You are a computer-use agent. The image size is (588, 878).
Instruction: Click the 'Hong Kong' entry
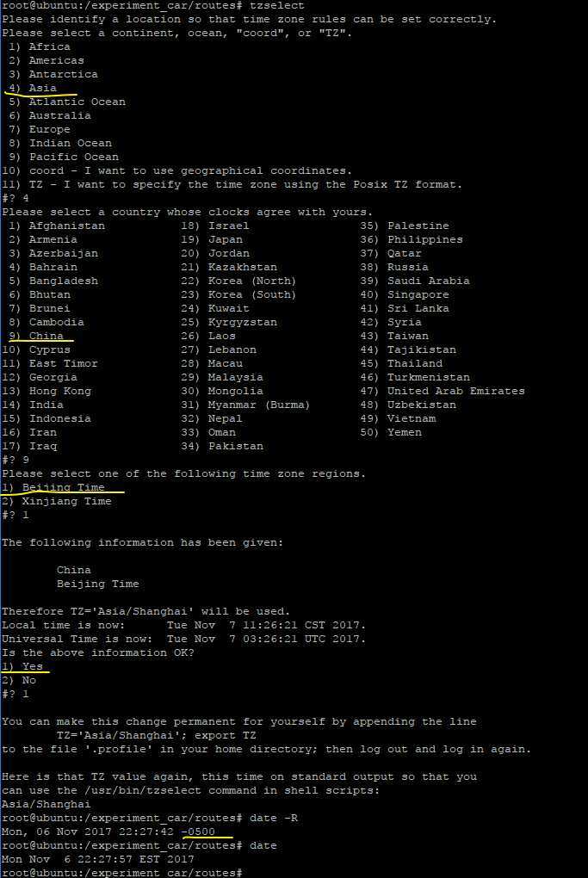[60, 392]
